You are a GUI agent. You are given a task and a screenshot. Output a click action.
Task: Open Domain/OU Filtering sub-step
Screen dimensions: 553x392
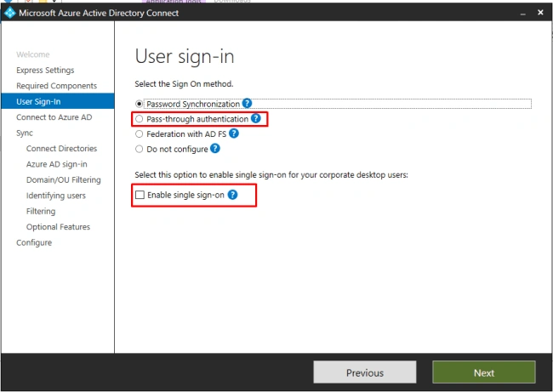click(64, 179)
